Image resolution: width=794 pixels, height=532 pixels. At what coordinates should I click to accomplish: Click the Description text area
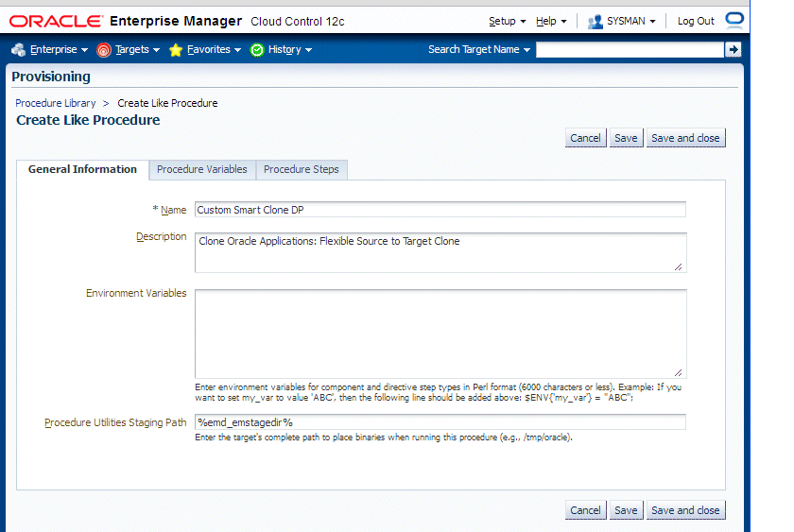click(440, 252)
